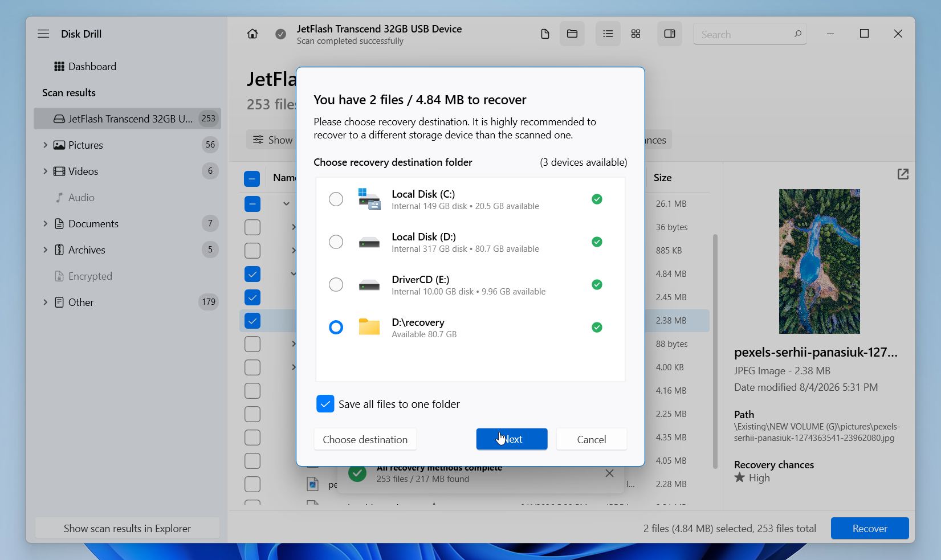Open Audio category in sidebar
This screenshot has height=560, width=941.
point(128,198)
